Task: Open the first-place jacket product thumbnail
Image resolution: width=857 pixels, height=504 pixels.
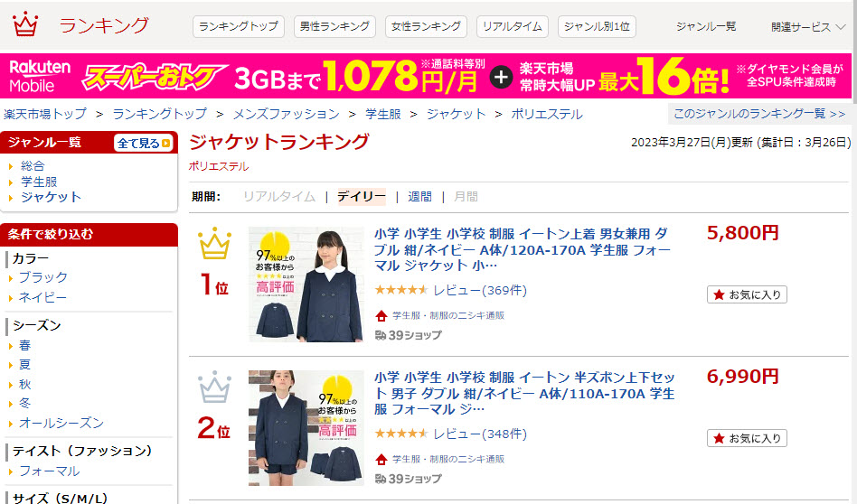Action: 306,285
